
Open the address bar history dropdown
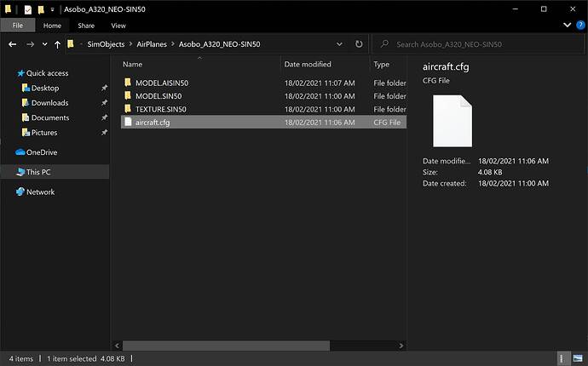tap(339, 44)
